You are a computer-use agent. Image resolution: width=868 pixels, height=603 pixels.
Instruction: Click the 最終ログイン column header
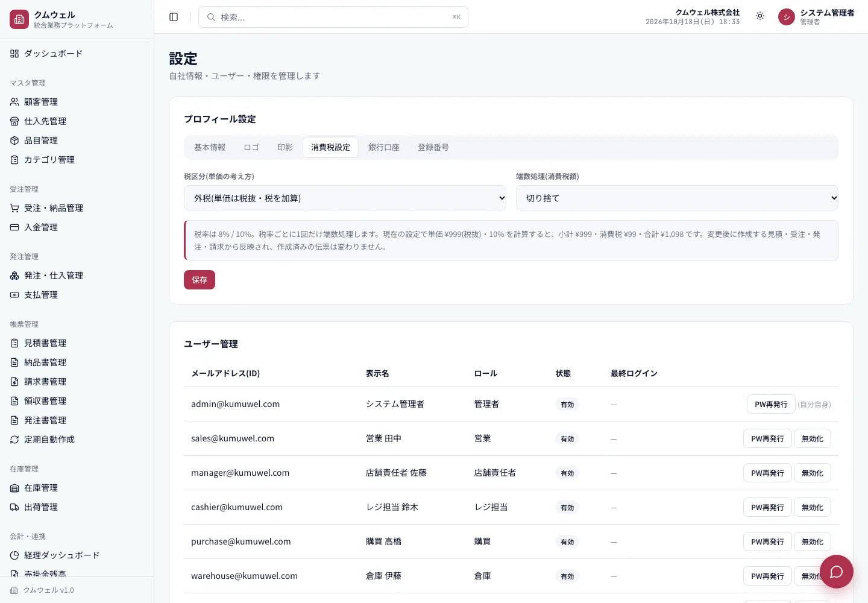(634, 373)
